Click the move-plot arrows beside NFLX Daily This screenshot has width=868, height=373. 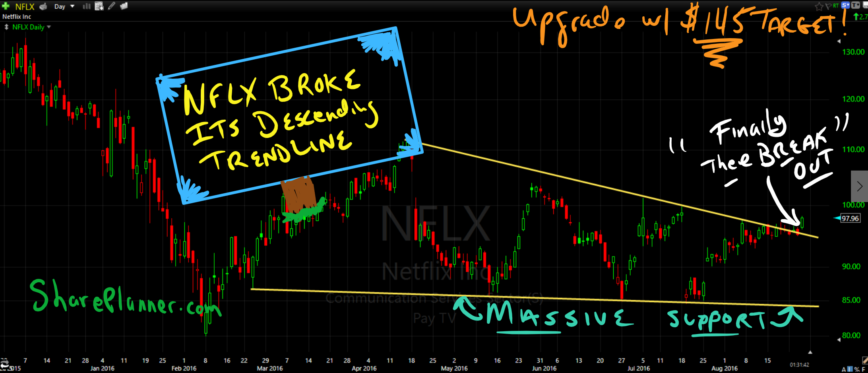pos(6,27)
